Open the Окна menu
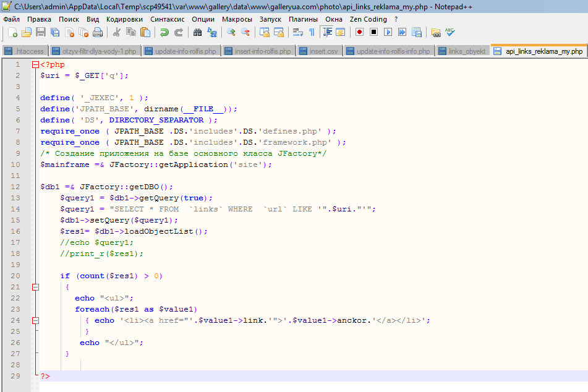 [x=334, y=19]
